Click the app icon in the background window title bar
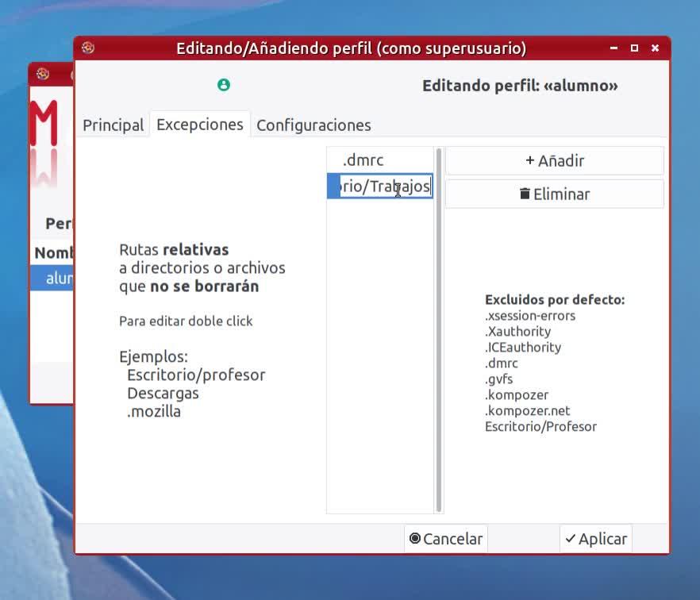The height and width of the screenshot is (600, 700). coord(43,74)
